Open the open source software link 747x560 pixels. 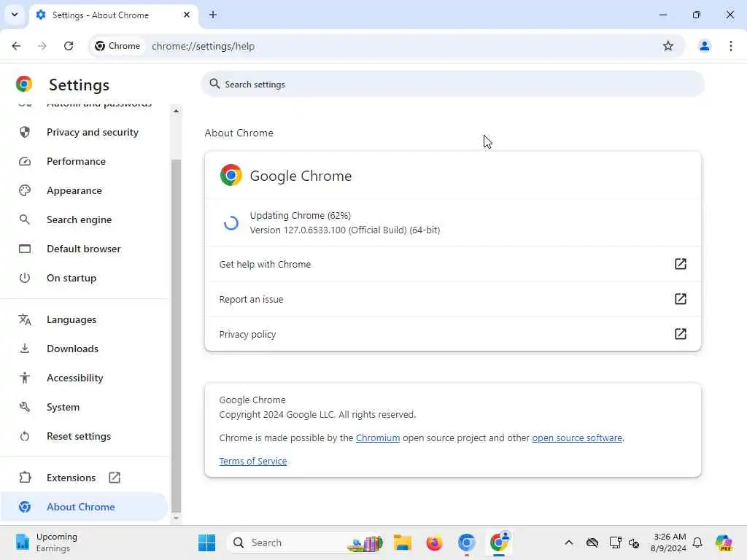click(577, 438)
